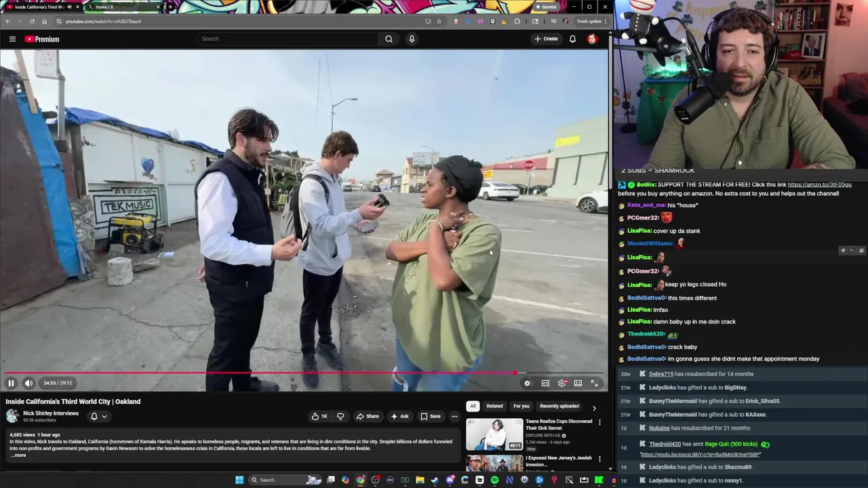
Task: Go to YouTube Premium home logo
Action: tap(42, 39)
